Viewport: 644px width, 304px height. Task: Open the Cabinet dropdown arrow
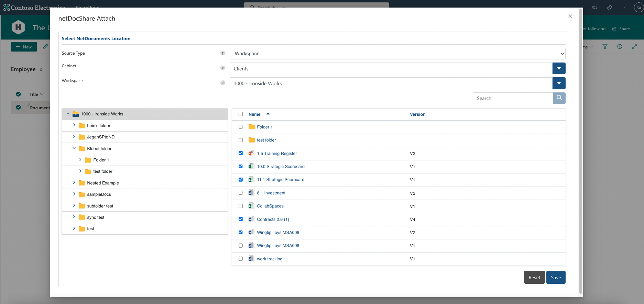click(x=559, y=68)
